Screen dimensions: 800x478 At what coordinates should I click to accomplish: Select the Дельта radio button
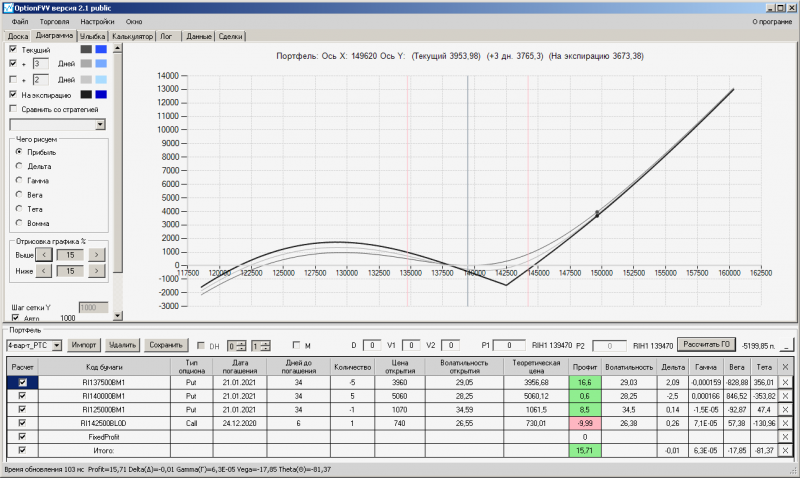coord(19,166)
